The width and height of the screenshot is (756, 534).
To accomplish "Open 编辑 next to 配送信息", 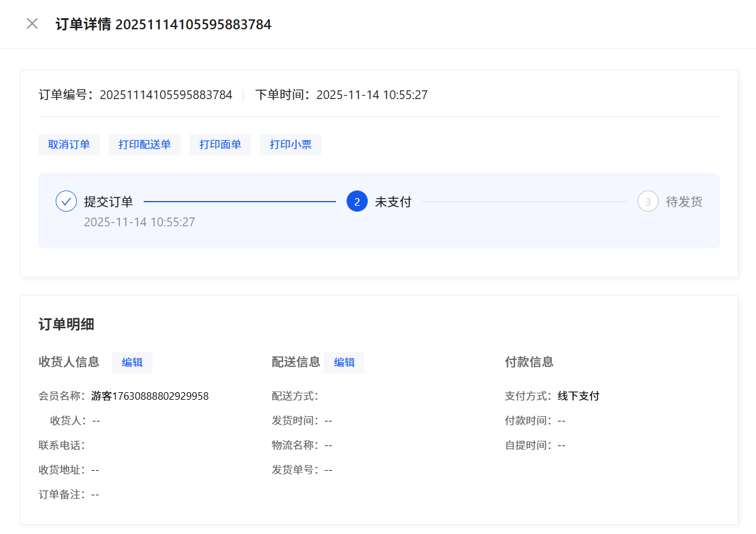I will pyautogui.click(x=344, y=363).
